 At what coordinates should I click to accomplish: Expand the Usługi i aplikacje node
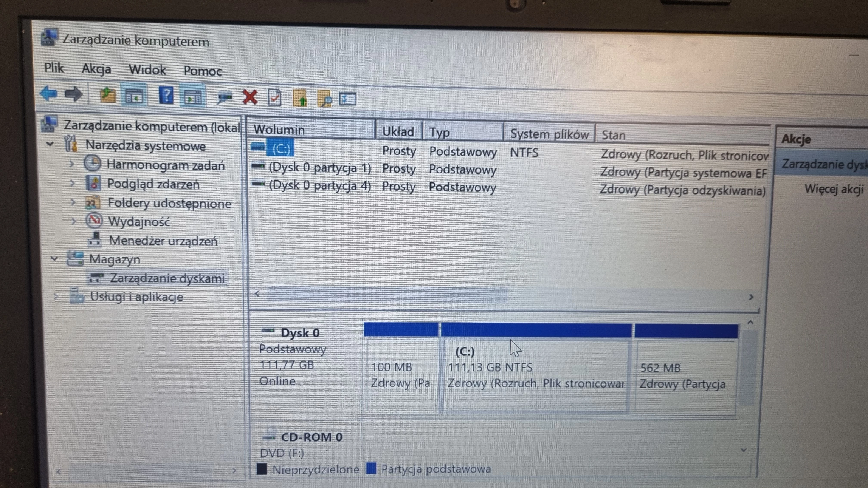pyautogui.click(x=56, y=297)
